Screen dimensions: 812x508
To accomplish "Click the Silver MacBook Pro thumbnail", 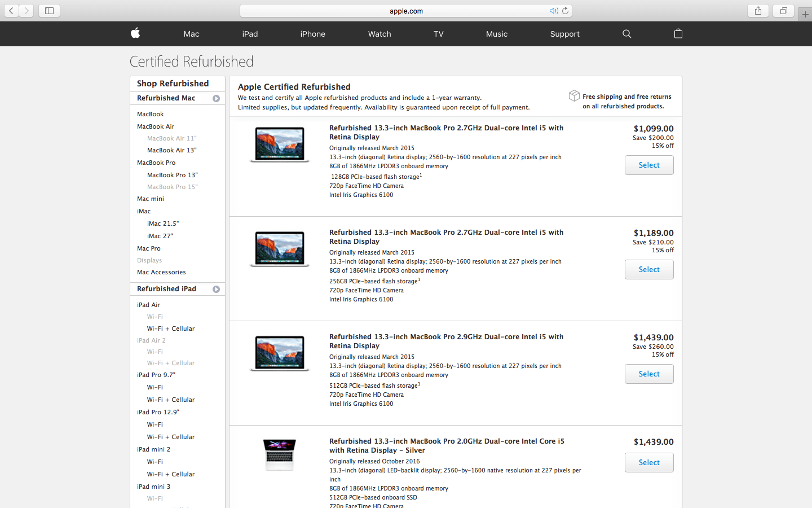I will (x=280, y=455).
